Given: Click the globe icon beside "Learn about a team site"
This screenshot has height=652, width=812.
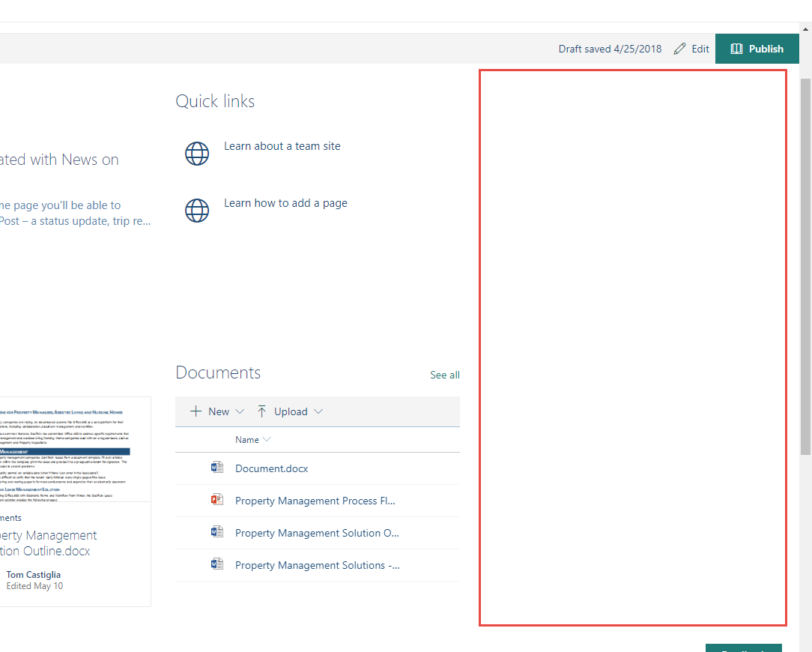Looking at the screenshot, I should pos(197,154).
